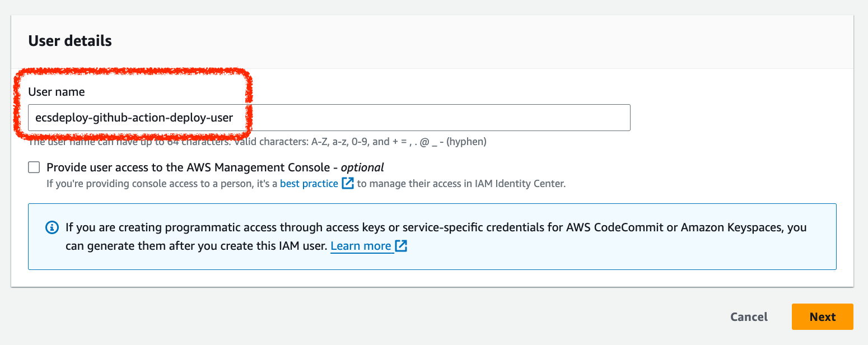Click the text ecsdeploy-github-action-deploy-user in field
Screen dimensions: 868x345
134,118
